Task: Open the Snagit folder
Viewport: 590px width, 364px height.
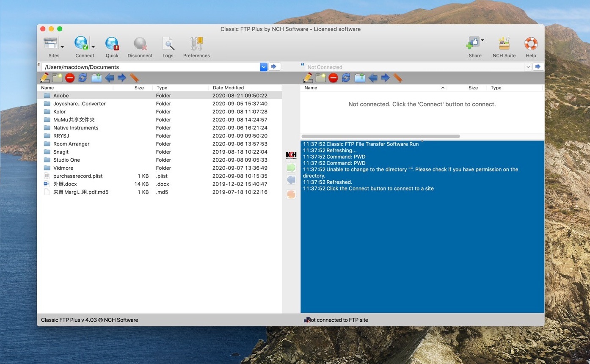Action: click(x=61, y=152)
